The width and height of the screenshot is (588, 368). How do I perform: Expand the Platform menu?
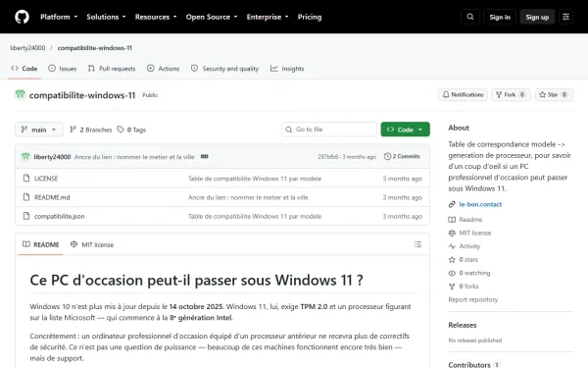tap(59, 17)
